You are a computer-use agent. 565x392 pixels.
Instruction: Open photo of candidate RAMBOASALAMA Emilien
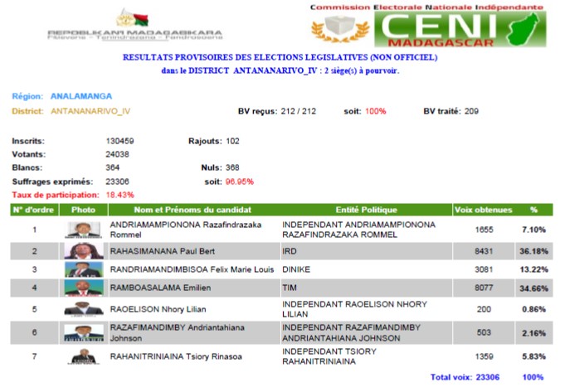coord(84,288)
